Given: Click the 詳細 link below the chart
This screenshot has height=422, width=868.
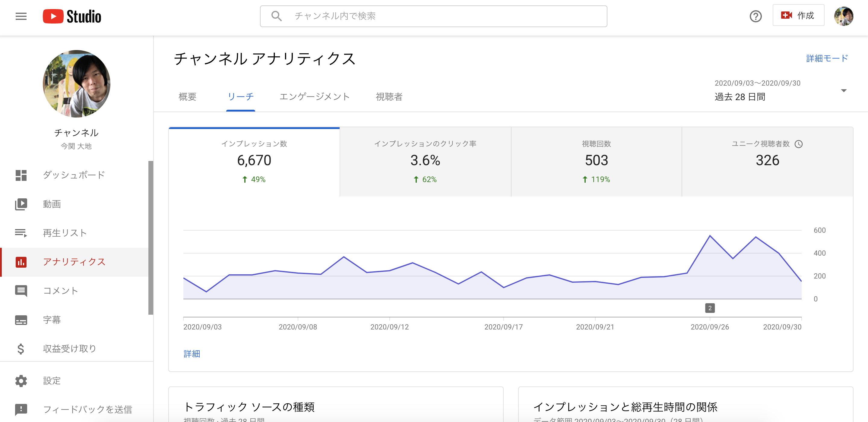Looking at the screenshot, I should tap(192, 354).
